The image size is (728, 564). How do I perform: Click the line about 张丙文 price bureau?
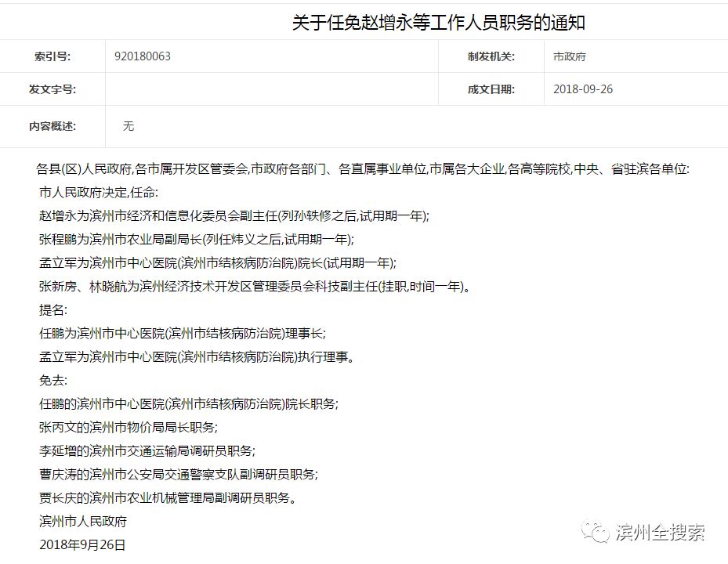tap(129, 428)
